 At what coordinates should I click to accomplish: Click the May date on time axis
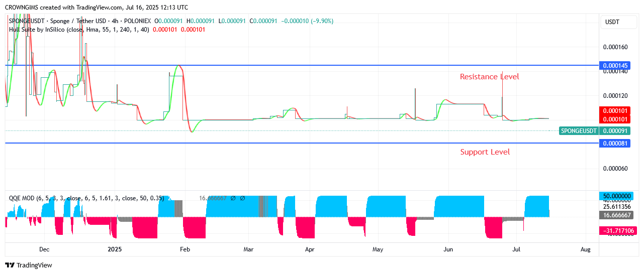click(x=378, y=249)
